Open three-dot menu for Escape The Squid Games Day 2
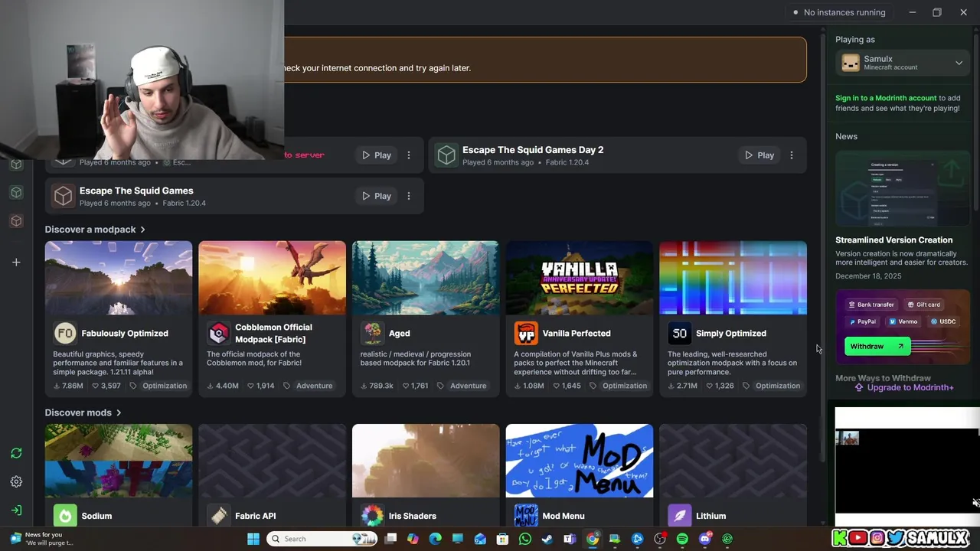 pyautogui.click(x=792, y=155)
